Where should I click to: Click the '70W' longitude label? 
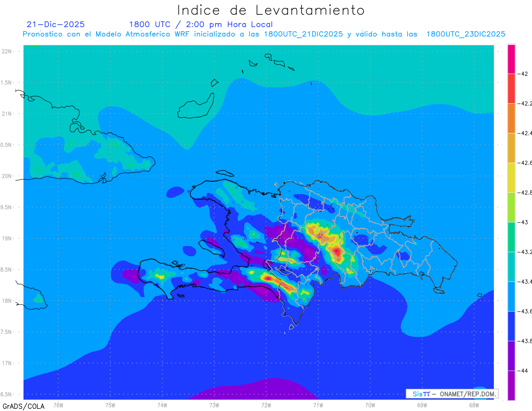[370, 405]
